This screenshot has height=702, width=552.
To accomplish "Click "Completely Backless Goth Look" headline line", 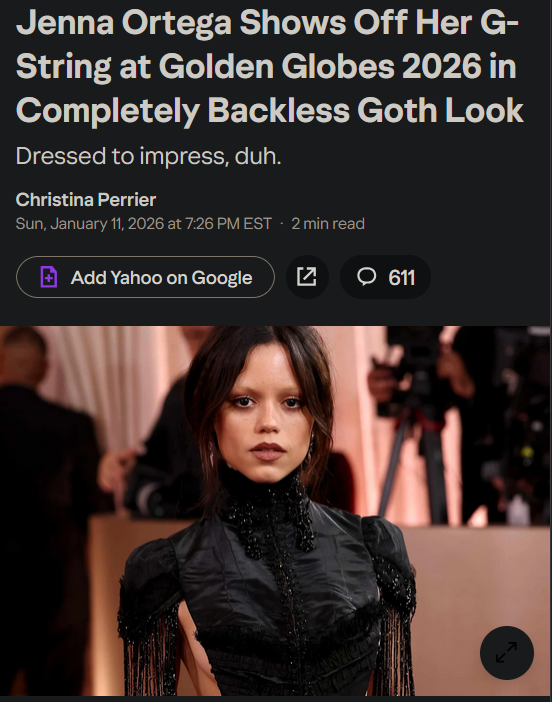I will click(270, 110).
